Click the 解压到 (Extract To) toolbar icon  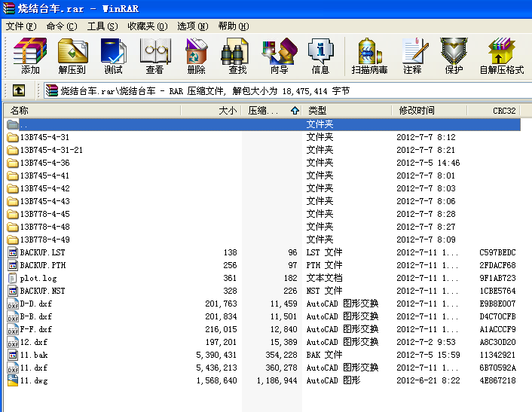tap(72, 56)
